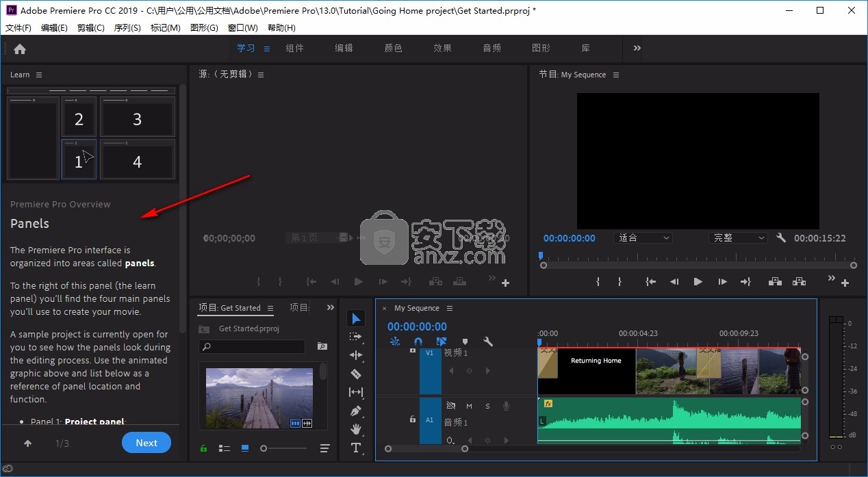Image resolution: width=868 pixels, height=477 pixels.
Task: Select the Type tool
Action: click(356, 448)
